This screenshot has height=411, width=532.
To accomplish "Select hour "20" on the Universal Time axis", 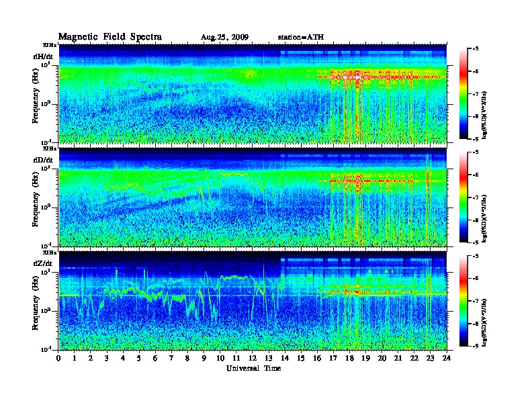I will click(382, 358).
